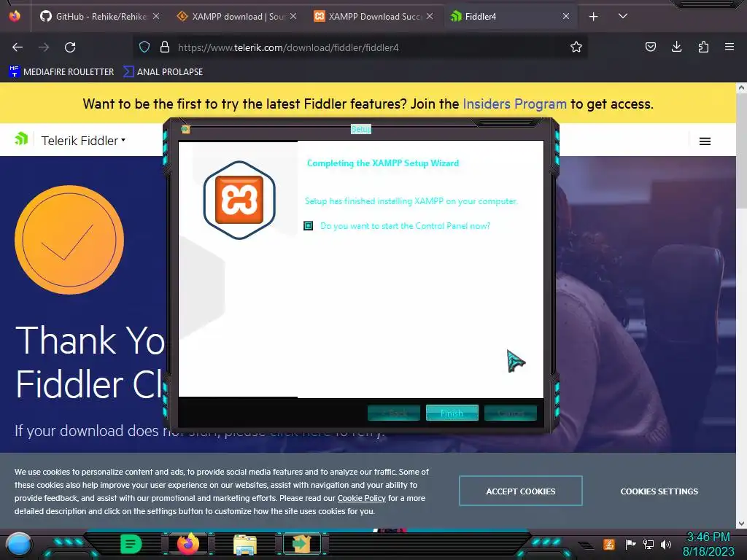The width and height of the screenshot is (747, 560).
Task: Open the Action Center flag tray icon
Action: point(631,544)
